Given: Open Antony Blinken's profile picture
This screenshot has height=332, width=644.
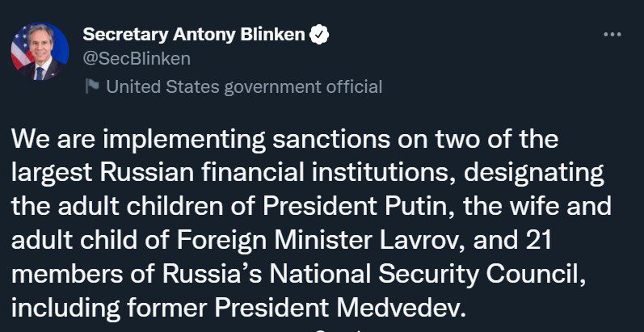Looking at the screenshot, I should [x=40, y=52].
